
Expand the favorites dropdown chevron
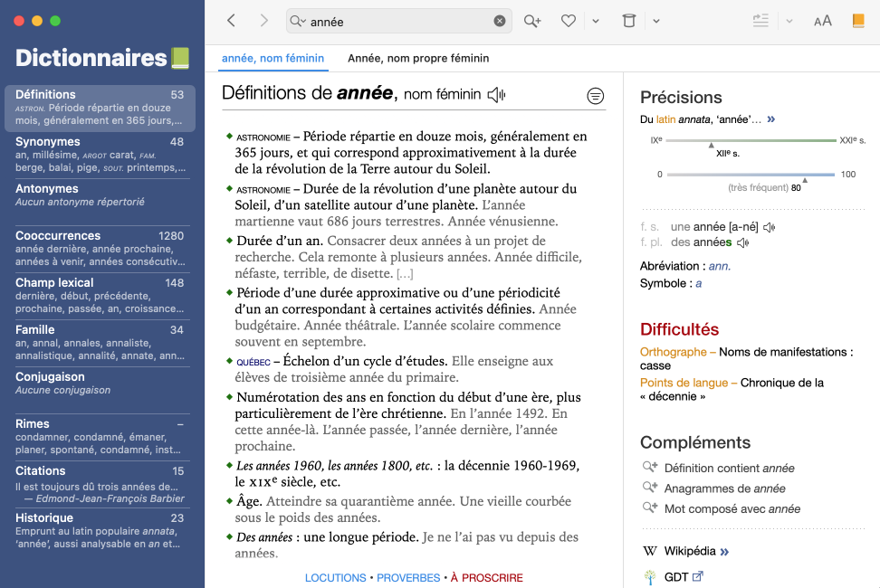tap(596, 21)
